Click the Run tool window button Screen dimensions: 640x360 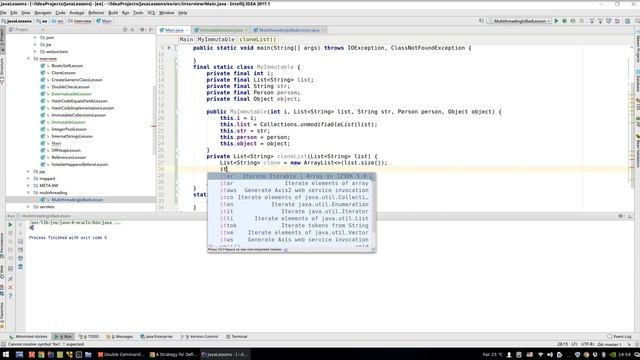[x=63, y=337]
